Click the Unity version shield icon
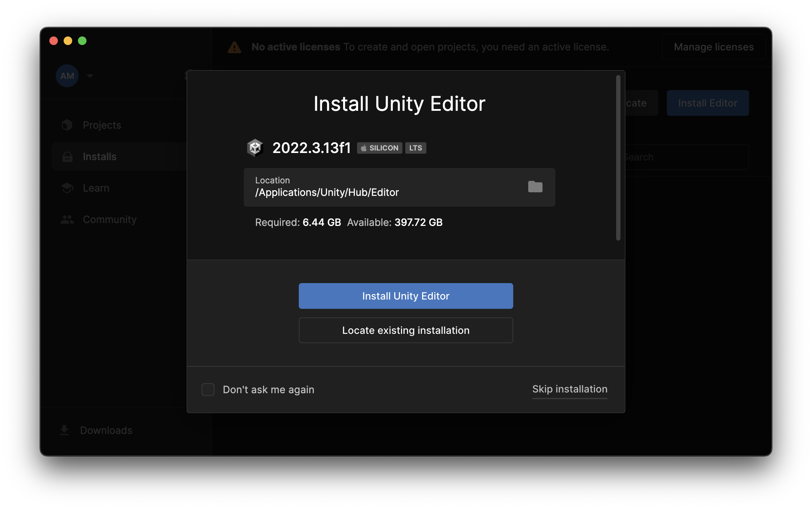The width and height of the screenshot is (812, 509). pyautogui.click(x=255, y=147)
